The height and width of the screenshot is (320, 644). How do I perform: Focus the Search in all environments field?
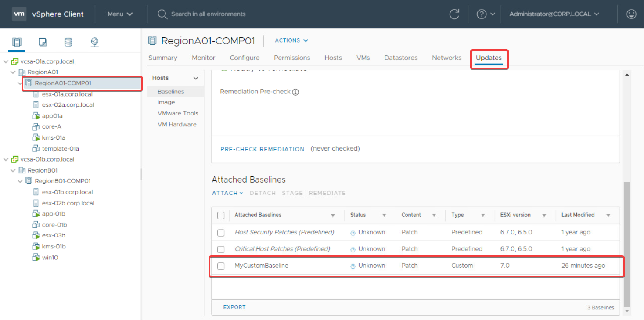209,14
